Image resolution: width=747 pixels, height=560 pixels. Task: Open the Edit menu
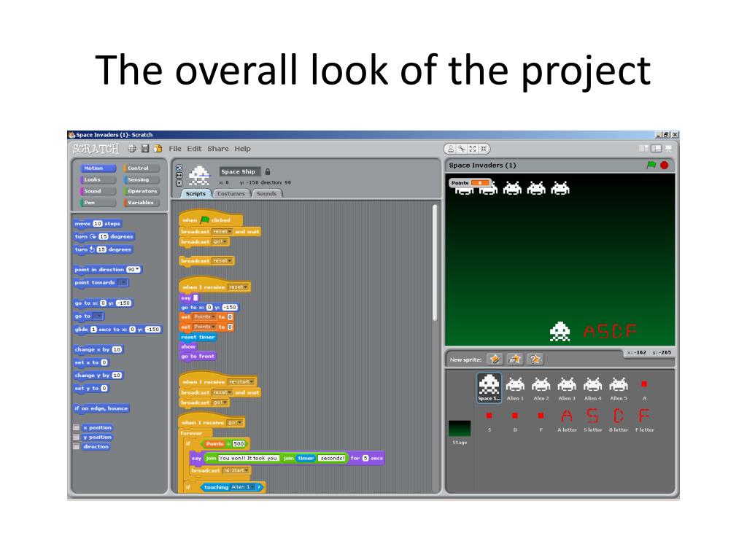(194, 149)
